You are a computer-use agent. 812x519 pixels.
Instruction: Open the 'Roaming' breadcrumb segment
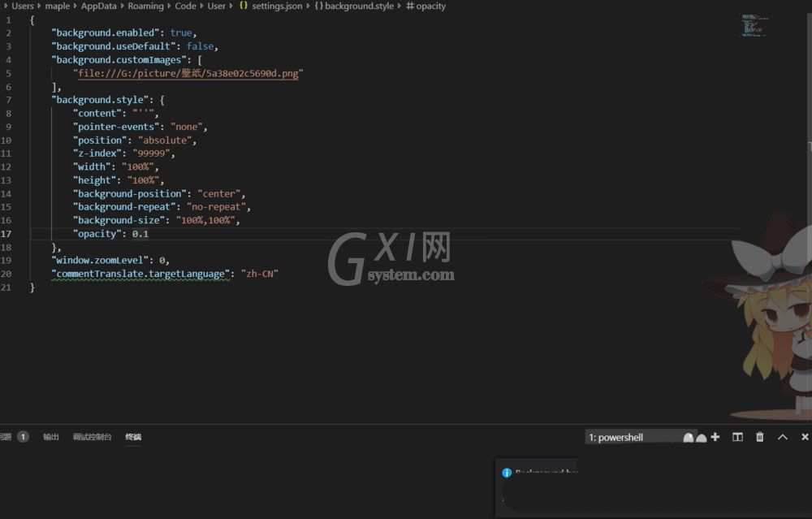(x=145, y=6)
